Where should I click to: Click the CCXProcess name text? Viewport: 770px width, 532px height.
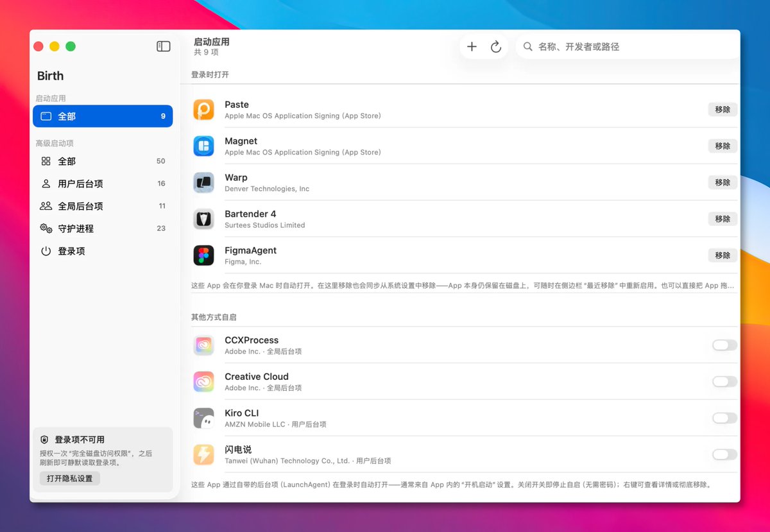252,340
